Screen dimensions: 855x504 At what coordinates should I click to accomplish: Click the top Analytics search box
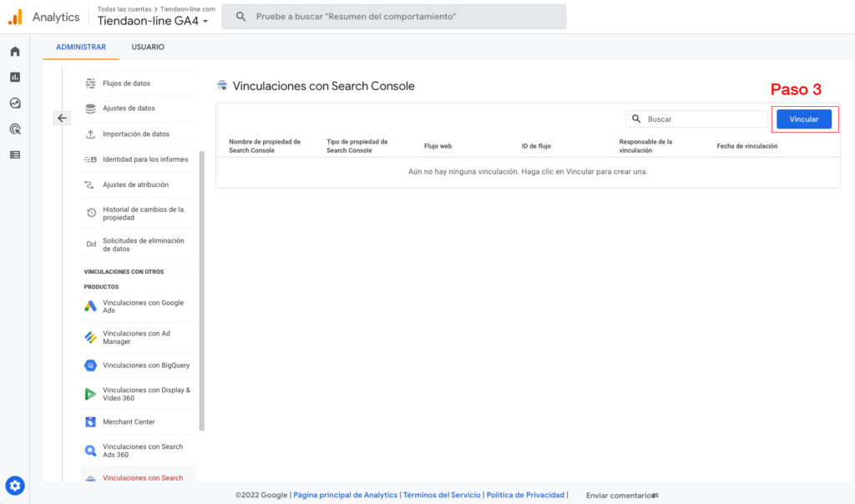coord(394,17)
